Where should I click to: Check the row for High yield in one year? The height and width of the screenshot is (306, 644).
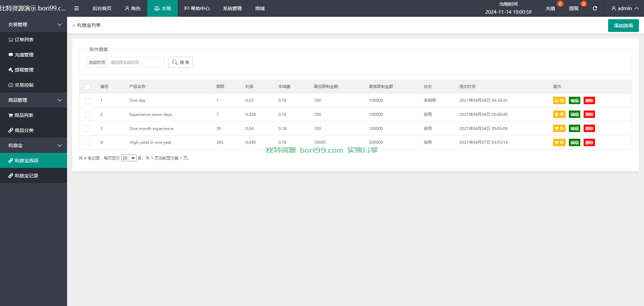coord(87,143)
